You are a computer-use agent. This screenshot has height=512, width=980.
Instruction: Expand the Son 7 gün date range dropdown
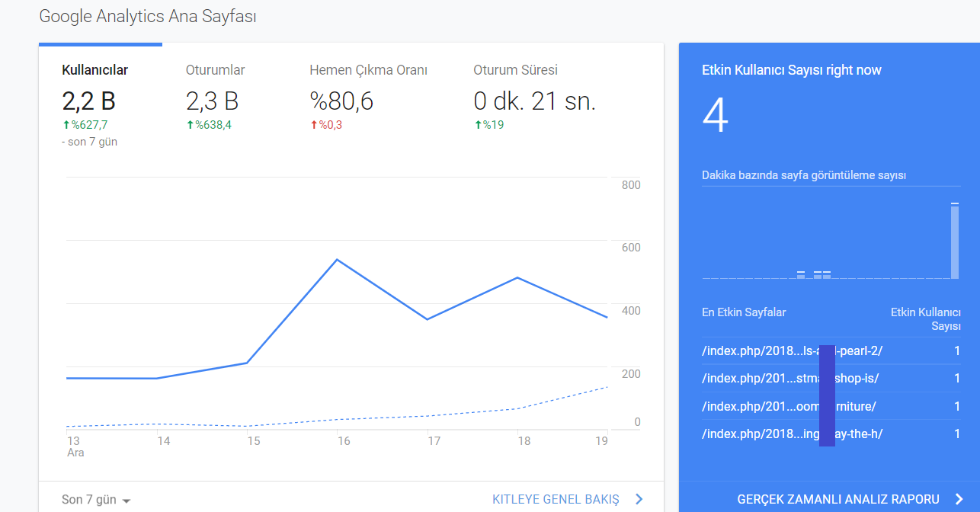[96, 500]
